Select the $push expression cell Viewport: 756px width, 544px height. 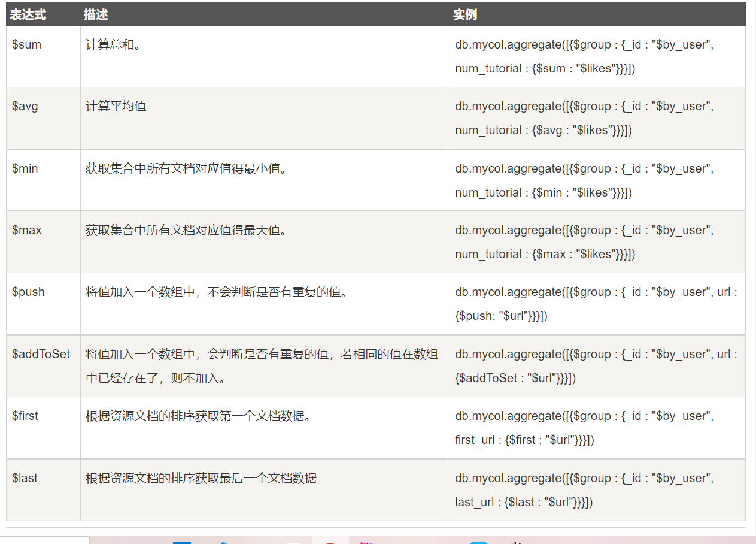(x=29, y=292)
